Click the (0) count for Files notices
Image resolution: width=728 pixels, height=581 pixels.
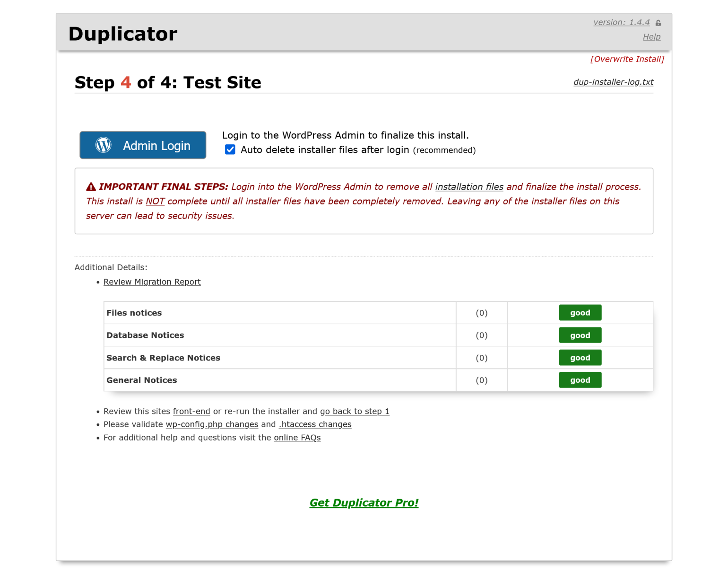(482, 313)
